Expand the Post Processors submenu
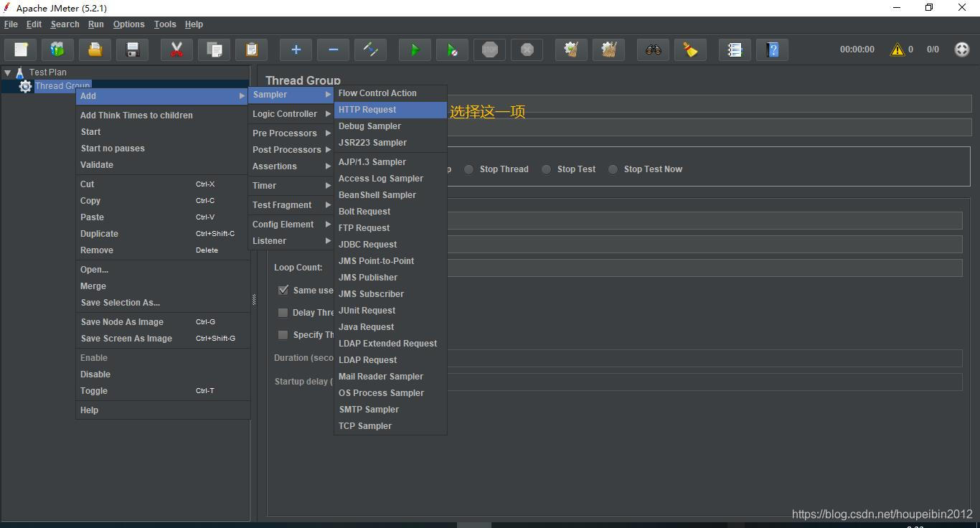The image size is (980, 528). click(x=291, y=150)
